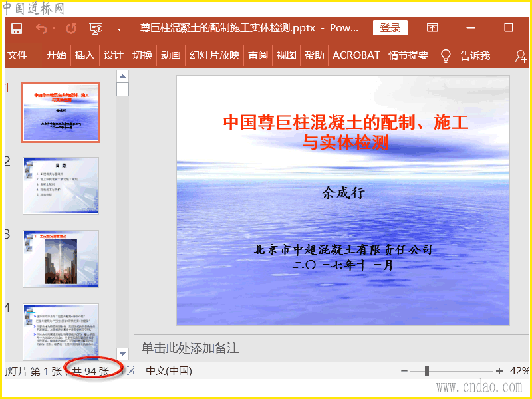The width and height of the screenshot is (532, 399).
Task: Select slide 4 thumbnail
Action: pyautogui.click(x=61, y=332)
